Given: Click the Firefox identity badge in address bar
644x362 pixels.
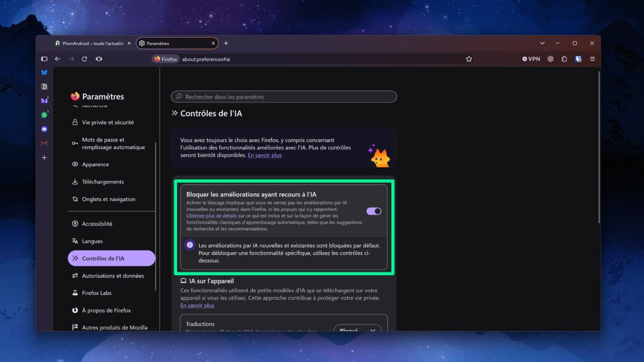Looking at the screenshot, I should tap(166, 59).
